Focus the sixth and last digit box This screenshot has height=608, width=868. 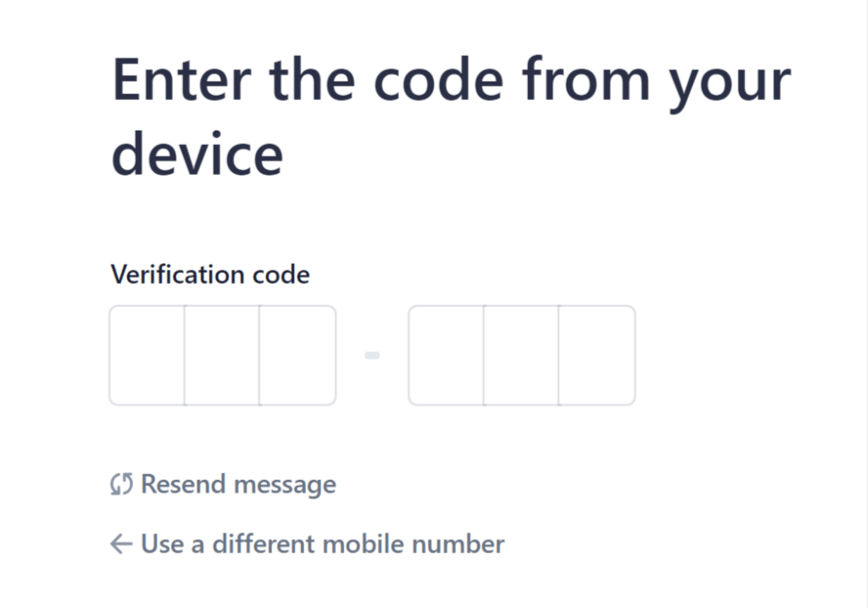click(597, 355)
